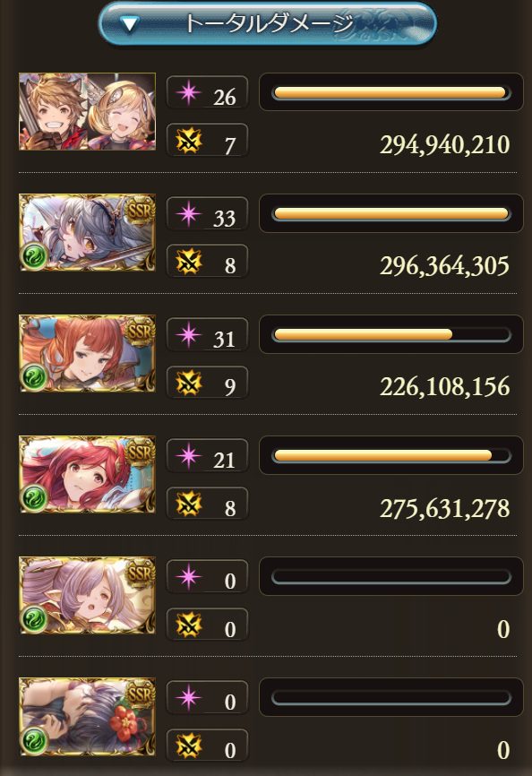The image size is (532, 776).
Task: Click the pink skill star icon beside 26
Action: [188, 93]
